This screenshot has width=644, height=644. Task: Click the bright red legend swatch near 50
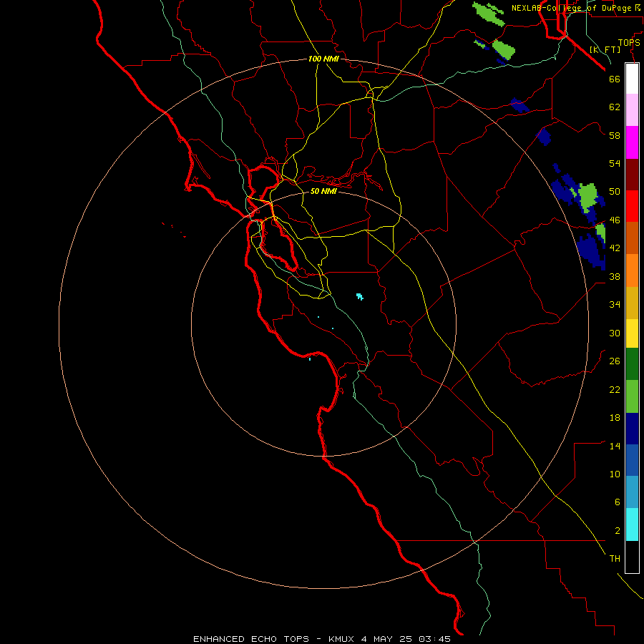632,206
